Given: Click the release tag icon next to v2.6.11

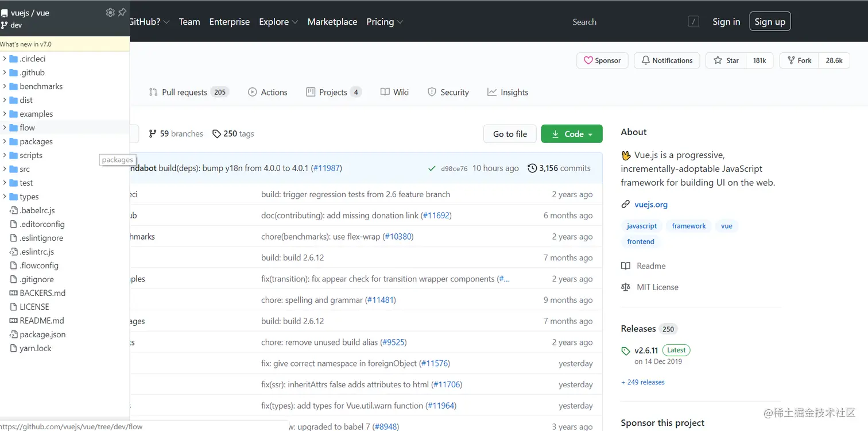Looking at the screenshot, I should [x=626, y=351].
